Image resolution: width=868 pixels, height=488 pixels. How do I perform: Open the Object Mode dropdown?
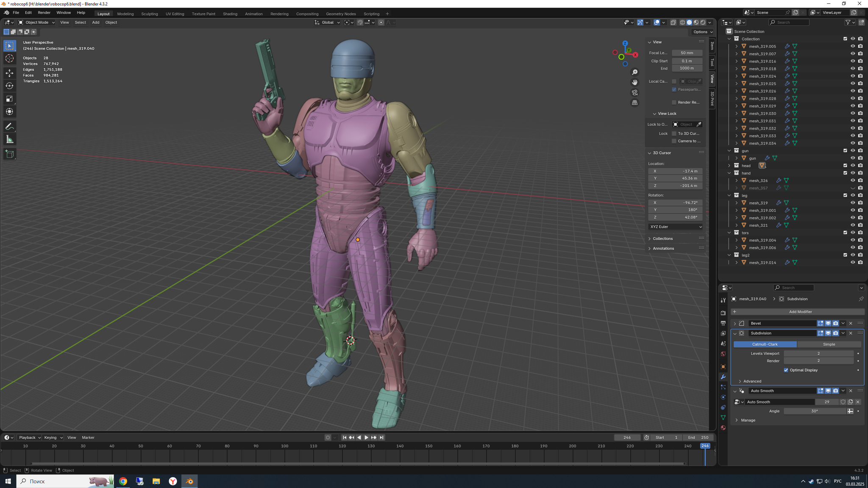[36, 22]
